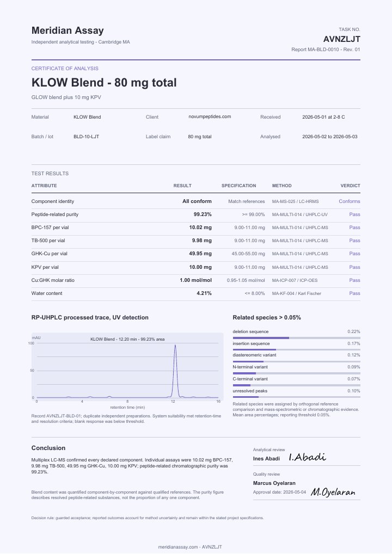Click the unresolved peaks bar
The height and width of the screenshot is (554, 392).
click(x=297, y=397)
